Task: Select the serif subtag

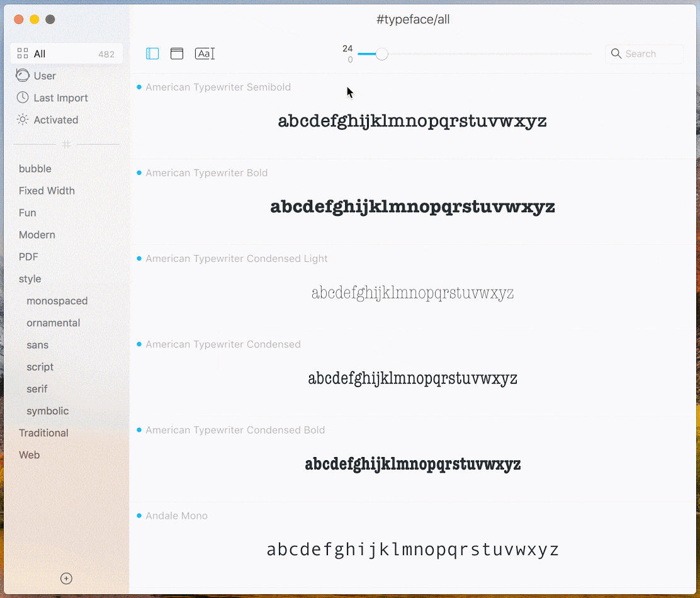Action: pos(37,389)
